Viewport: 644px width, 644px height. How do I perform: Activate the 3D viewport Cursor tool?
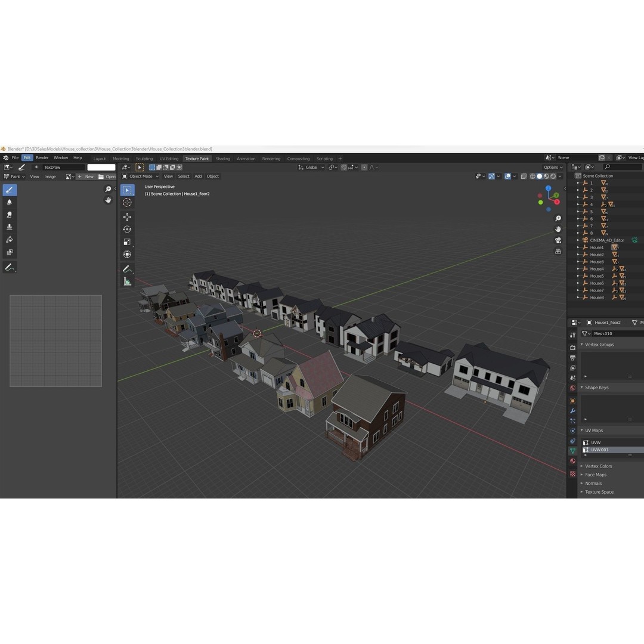(128, 202)
